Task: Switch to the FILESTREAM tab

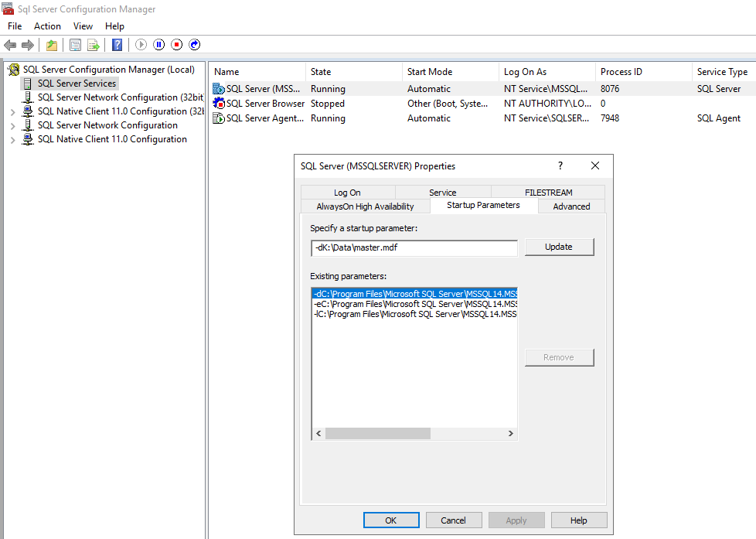Action: tap(548, 191)
